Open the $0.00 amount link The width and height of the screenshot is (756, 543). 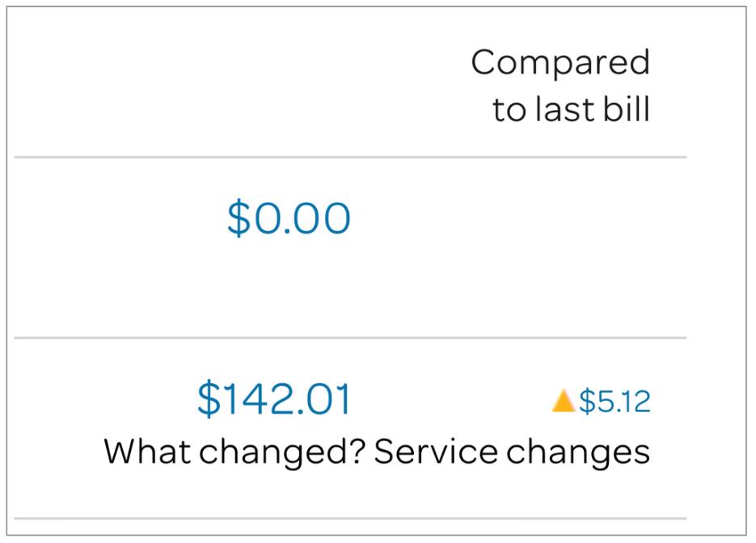[289, 218]
